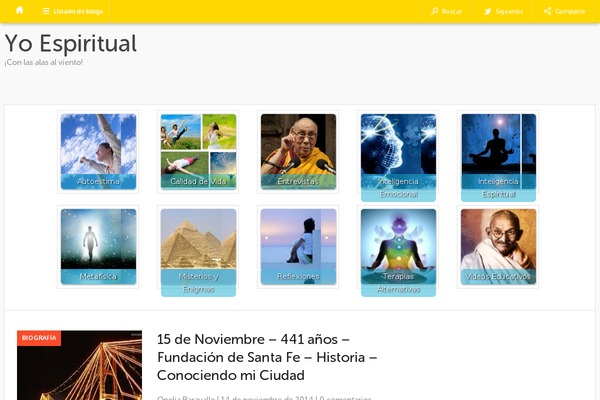Open the Buscar search option
The width and height of the screenshot is (600, 400).
[x=447, y=11]
